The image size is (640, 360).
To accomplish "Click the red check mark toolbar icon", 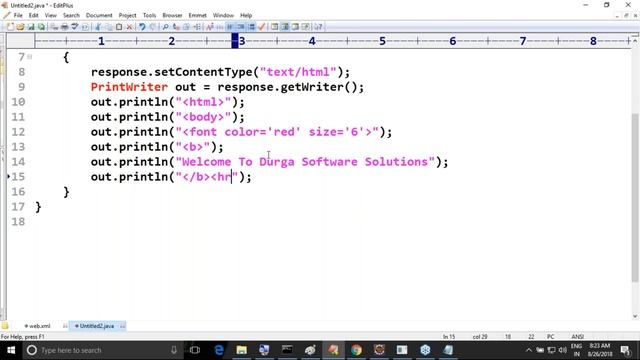I will point(262,27).
